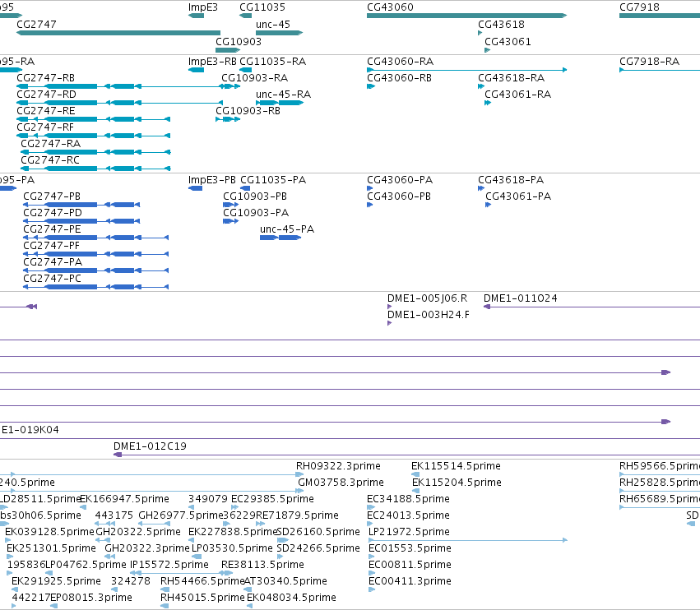Select clone DME1-012C19
This screenshot has width=700, height=610.
(406, 455)
